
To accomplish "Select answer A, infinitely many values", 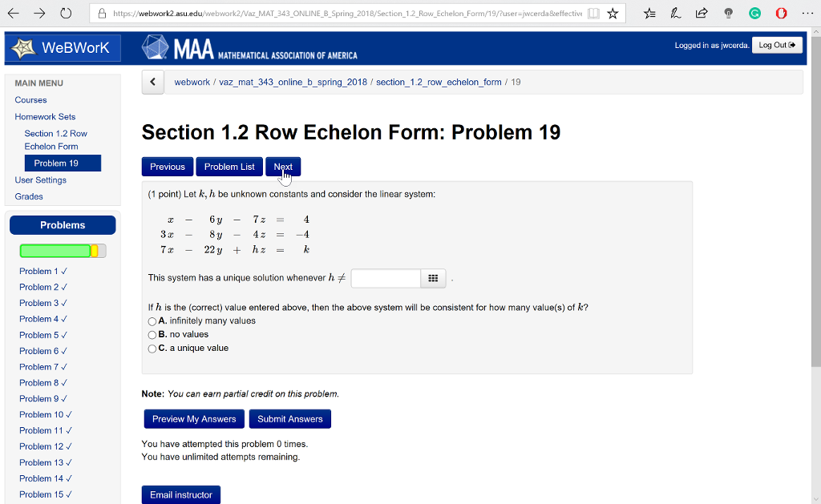I will point(152,321).
